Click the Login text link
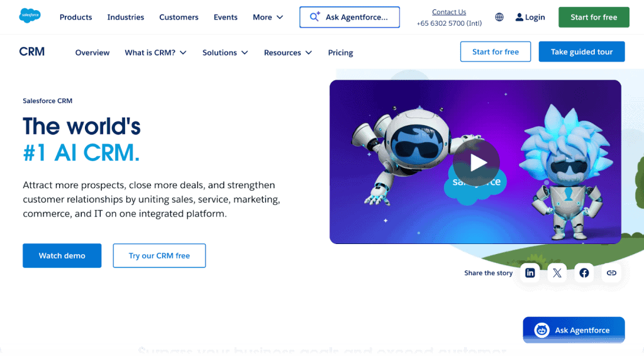 tap(535, 17)
